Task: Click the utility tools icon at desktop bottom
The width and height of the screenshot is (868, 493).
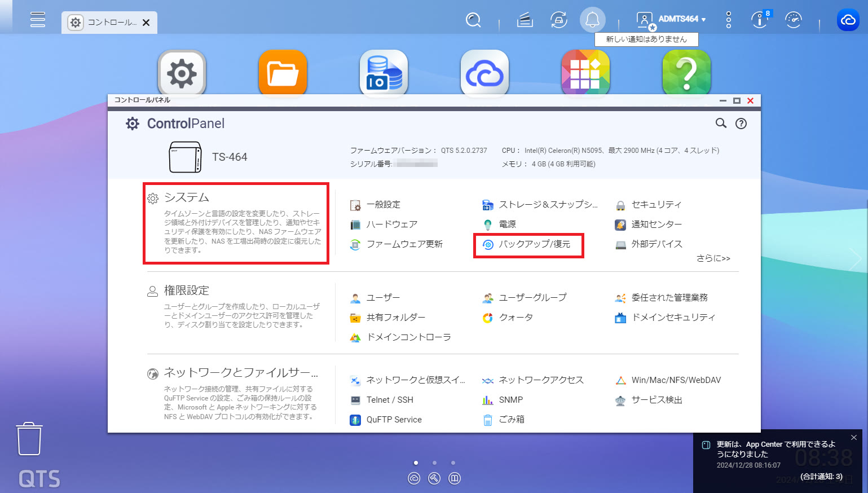Action: [x=434, y=478]
